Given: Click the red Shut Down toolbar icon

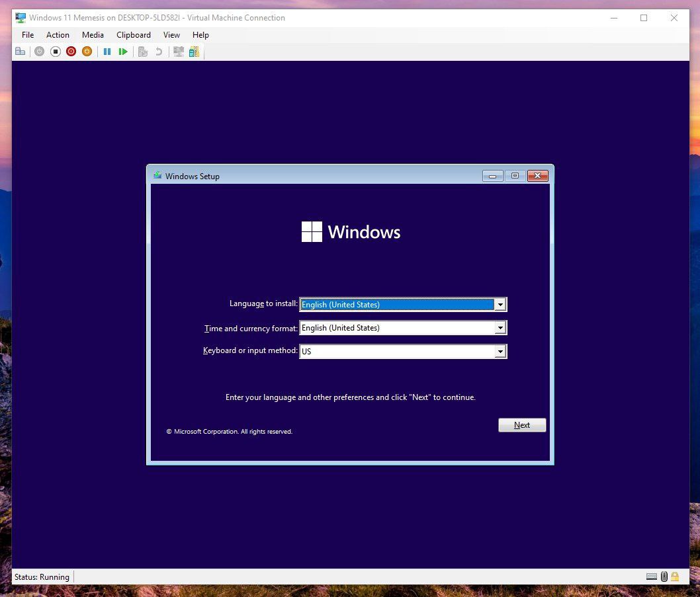Looking at the screenshot, I should (71, 52).
